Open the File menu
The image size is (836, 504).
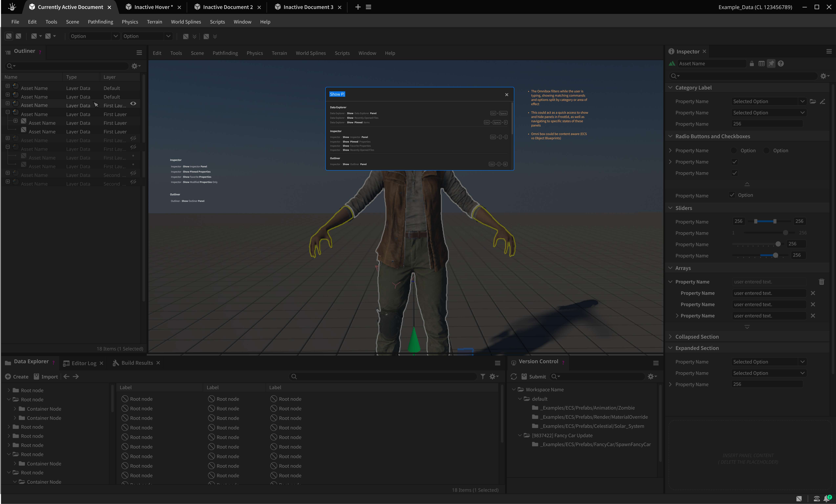(15, 22)
